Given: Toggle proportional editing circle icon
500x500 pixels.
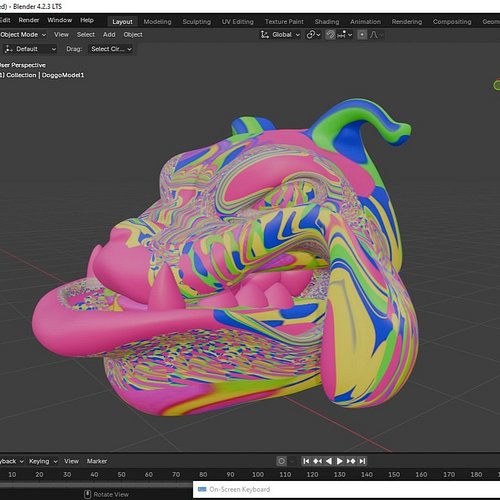Looking at the screenshot, I should tap(362, 35).
